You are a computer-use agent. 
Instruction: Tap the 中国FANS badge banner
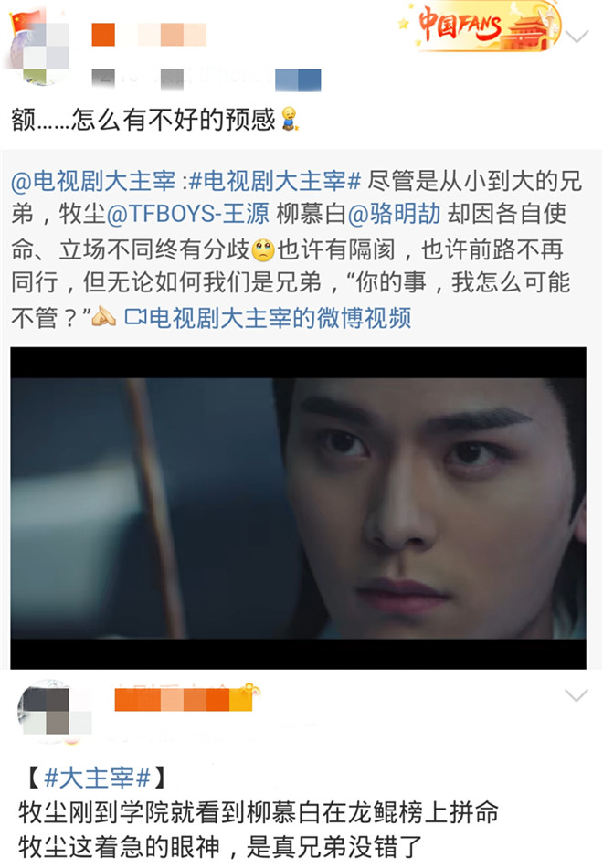(x=480, y=26)
